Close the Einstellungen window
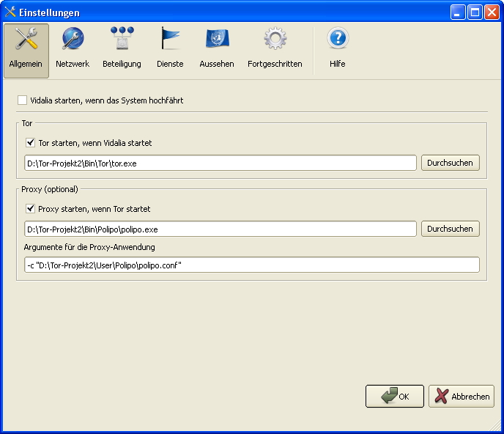The width and height of the screenshot is (504, 434). point(492,12)
